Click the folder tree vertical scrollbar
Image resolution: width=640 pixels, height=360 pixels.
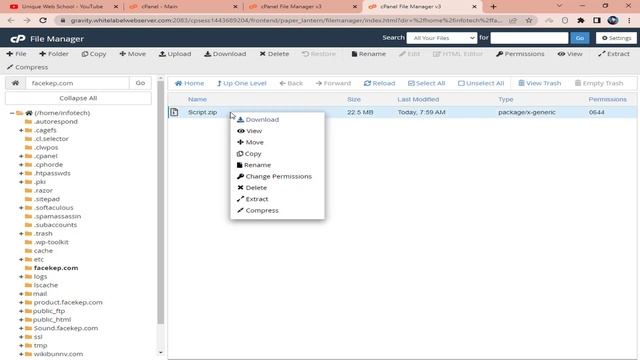[x=160, y=203]
